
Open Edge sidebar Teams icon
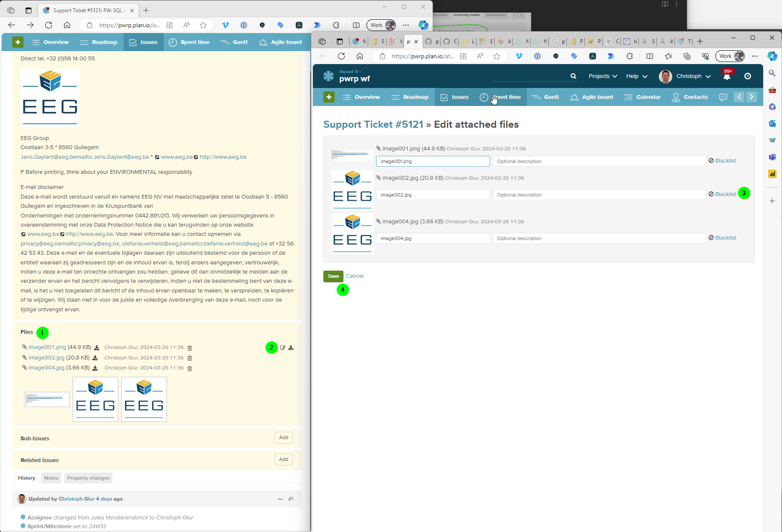(x=772, y=157)
